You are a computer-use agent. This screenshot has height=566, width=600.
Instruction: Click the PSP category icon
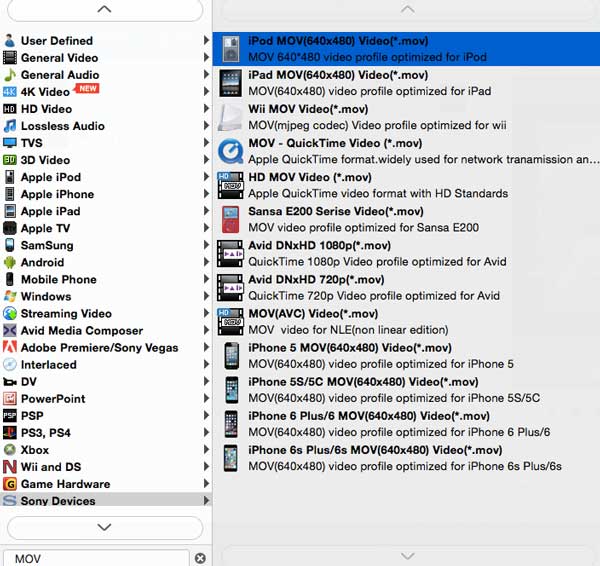pos(10,416)
